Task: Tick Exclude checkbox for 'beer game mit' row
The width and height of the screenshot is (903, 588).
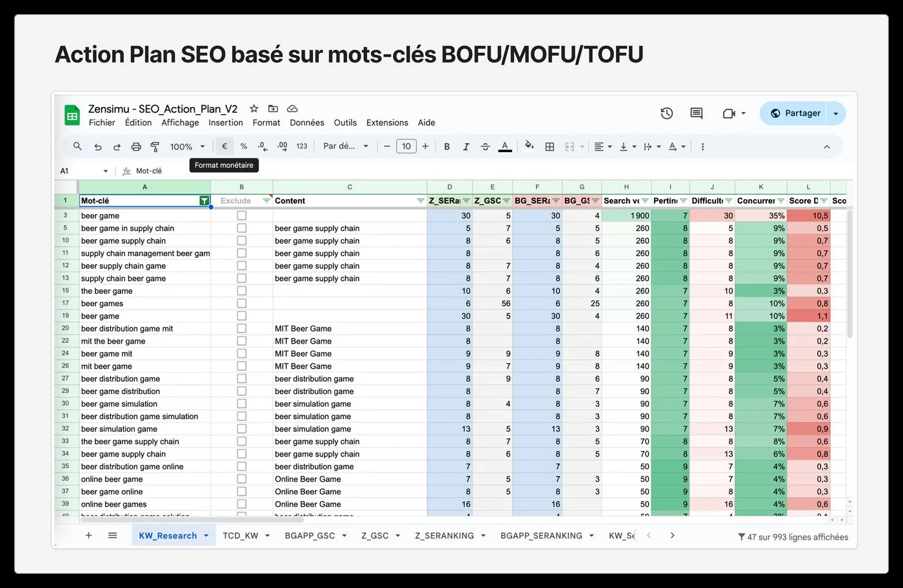Action: click(241, 353)
